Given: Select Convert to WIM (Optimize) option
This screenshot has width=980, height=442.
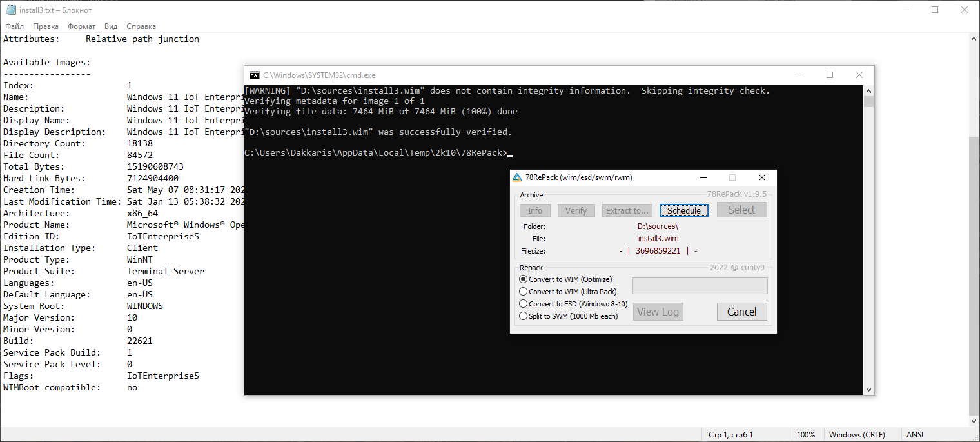Looking at the screenshot, I should tap(566, 279).
